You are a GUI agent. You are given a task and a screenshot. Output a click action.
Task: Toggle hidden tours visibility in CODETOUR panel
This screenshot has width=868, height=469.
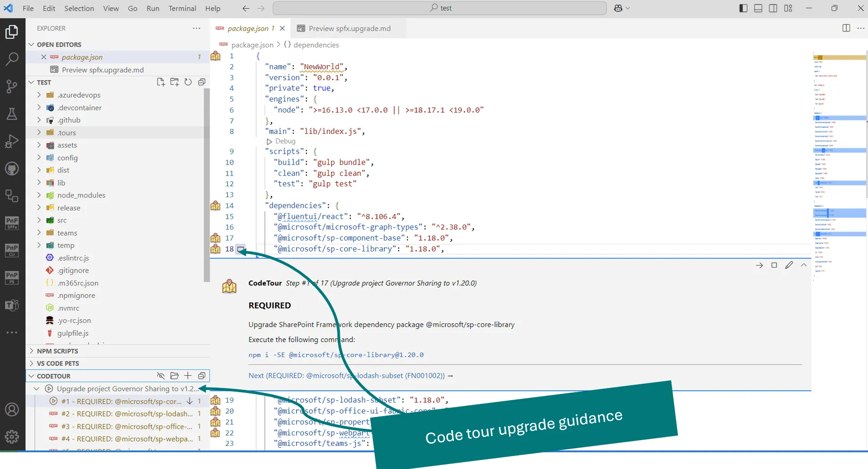[161, 376]
